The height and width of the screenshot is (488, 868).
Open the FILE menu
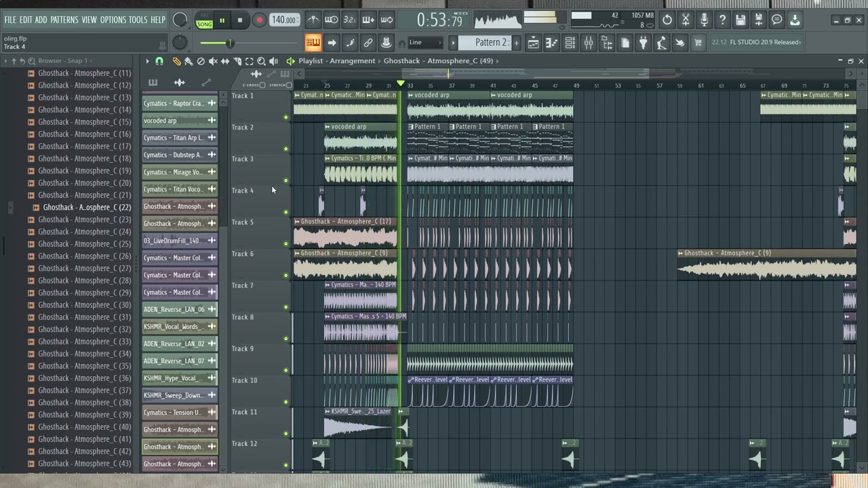pos(10,20)
